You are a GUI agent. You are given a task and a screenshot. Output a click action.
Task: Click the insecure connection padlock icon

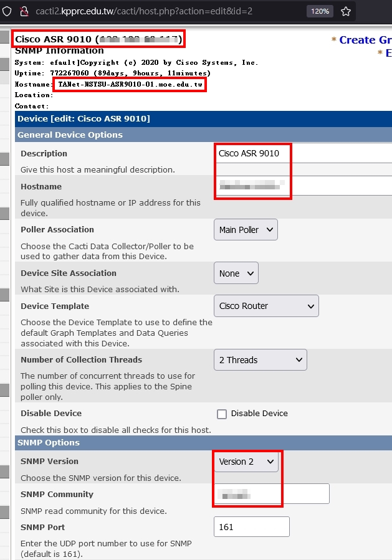point(24,11)
